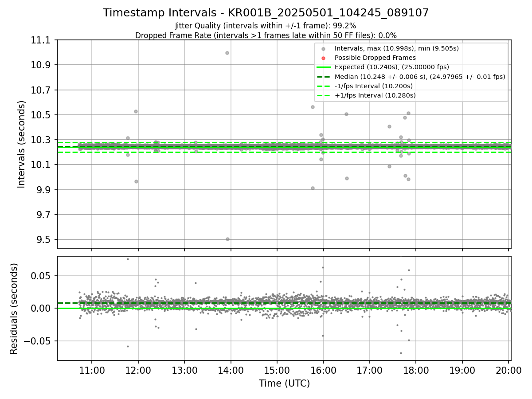Click legend entry '-1/fps Interval (10.200s)'
The image size is (532, 399).
click(x=374, y=86)
